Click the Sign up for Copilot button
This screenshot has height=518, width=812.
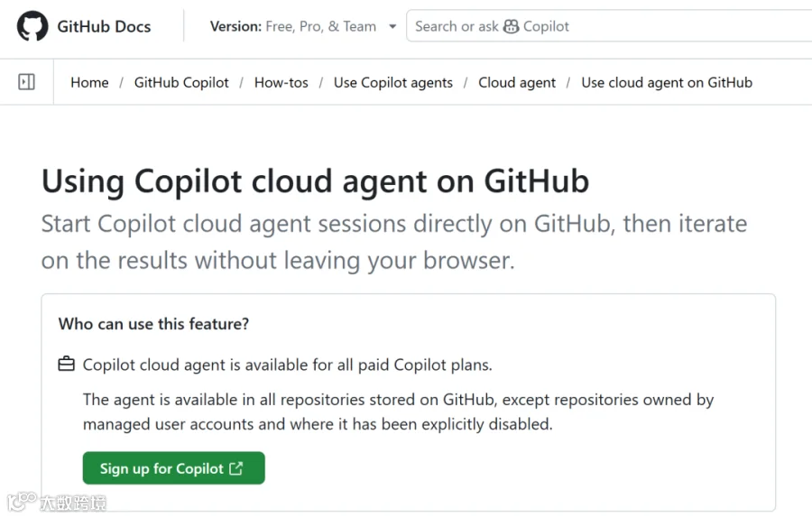point(173,468)
